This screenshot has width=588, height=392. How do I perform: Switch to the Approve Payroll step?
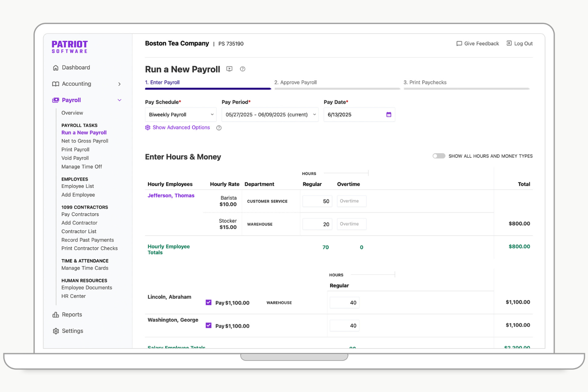(296, 82)
